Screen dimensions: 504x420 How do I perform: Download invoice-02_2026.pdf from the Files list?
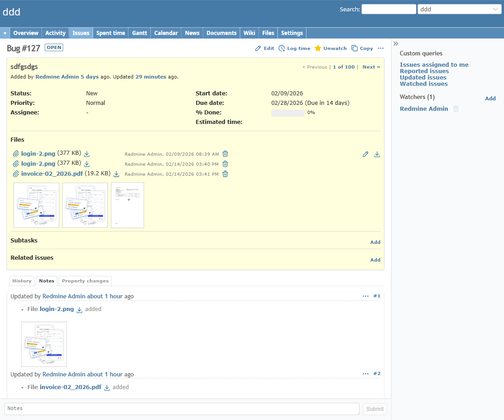tap(116, 174)
